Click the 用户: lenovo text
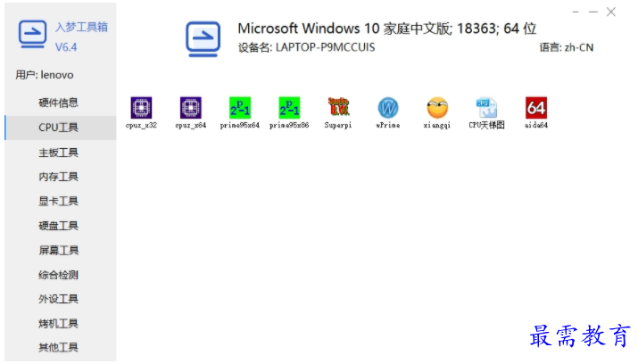 (x=45, y=75)
